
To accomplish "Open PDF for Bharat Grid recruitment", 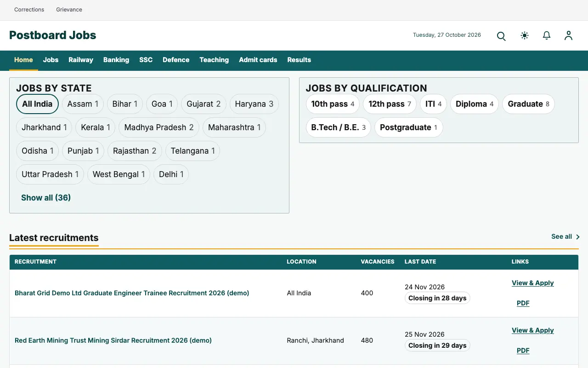I will tap(523, 303).
